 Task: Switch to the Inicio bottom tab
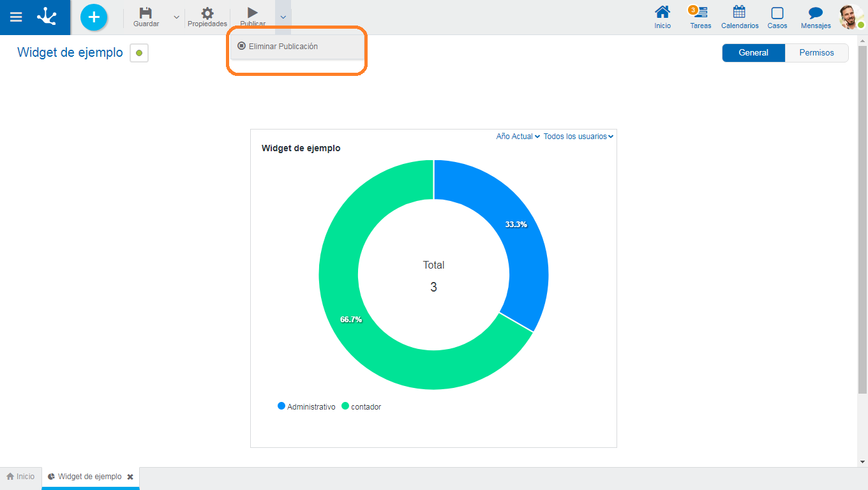pyautogui.click(x=20, y=477)
